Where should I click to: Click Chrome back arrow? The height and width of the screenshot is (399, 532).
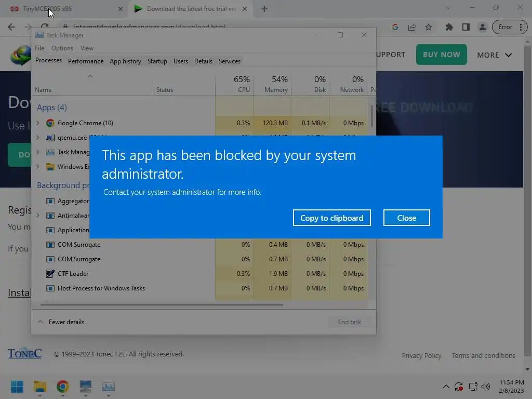11,27
